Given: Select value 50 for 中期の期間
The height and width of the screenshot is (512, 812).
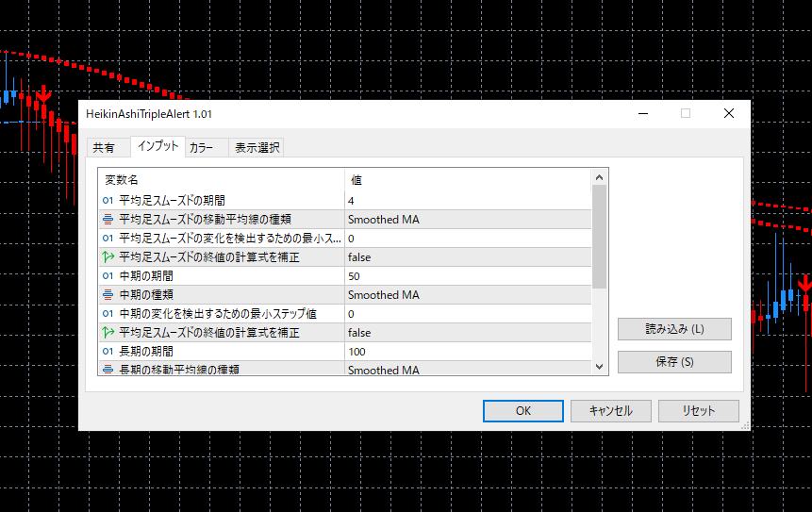Looking at the screenshot, I should (468, 276).
